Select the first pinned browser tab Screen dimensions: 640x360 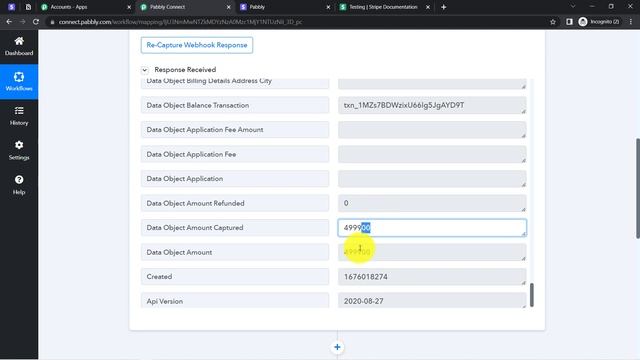[11, 7]
